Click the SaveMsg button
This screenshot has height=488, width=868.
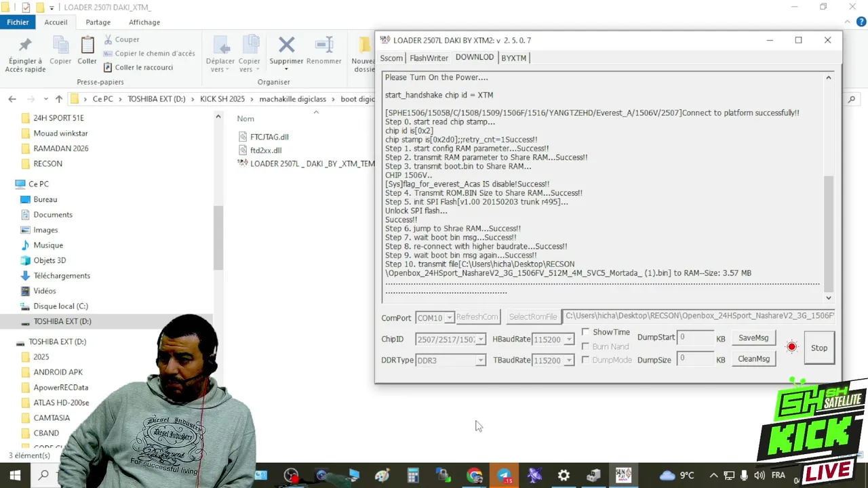(753, 338)
